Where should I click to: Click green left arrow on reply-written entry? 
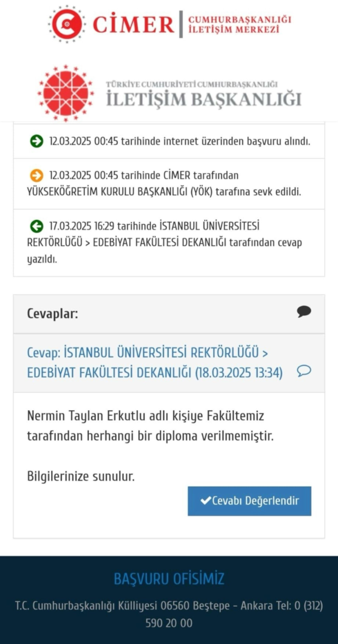pyautogui.click(x=36, y=226)
